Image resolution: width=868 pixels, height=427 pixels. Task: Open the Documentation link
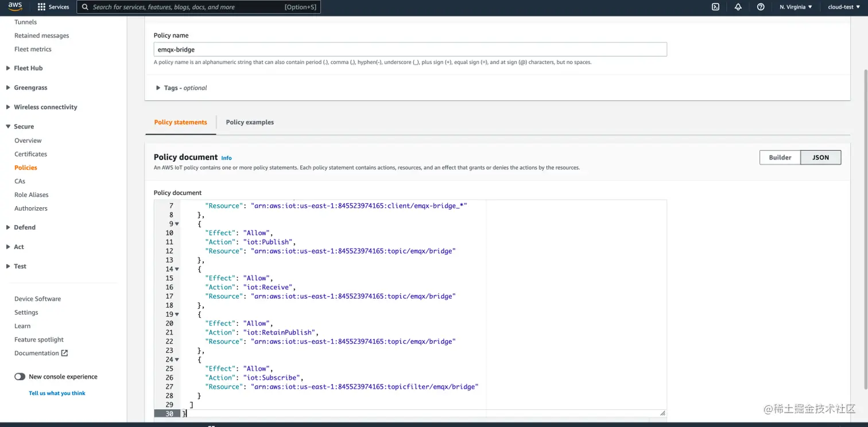(37, 353)
